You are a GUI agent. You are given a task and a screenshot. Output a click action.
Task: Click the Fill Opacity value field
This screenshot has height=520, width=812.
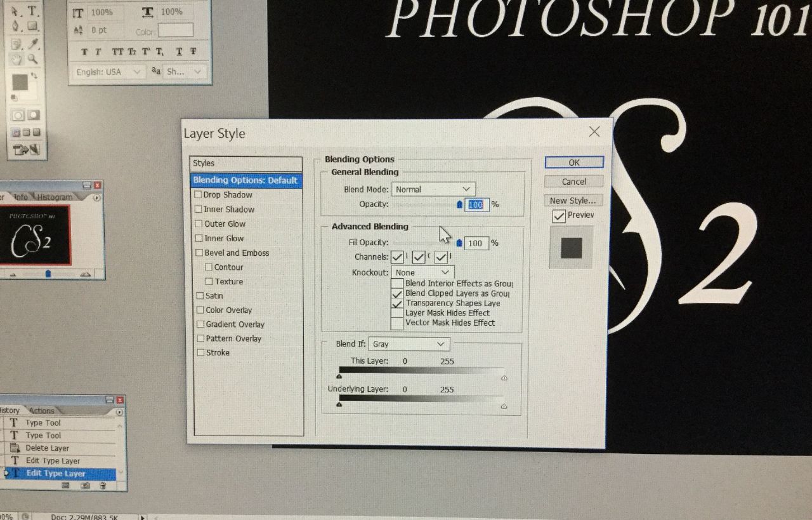click(476, 243)
